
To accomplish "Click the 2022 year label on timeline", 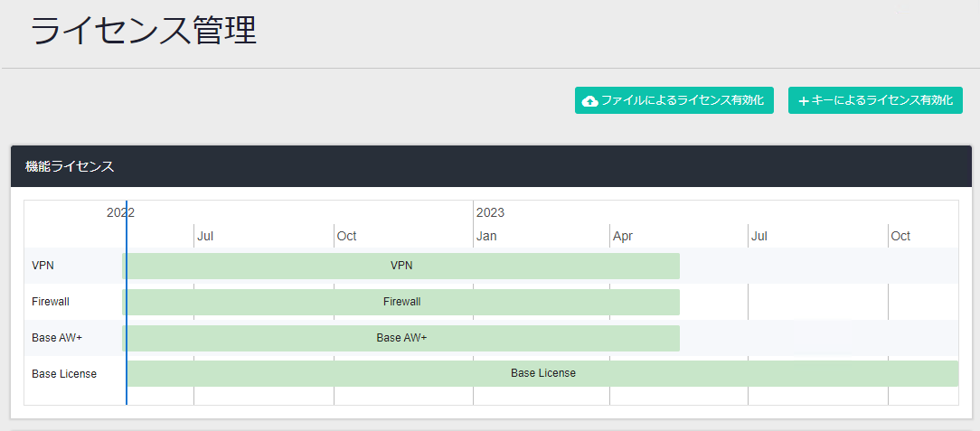I will pyautogui.click(x=120, y=212).
